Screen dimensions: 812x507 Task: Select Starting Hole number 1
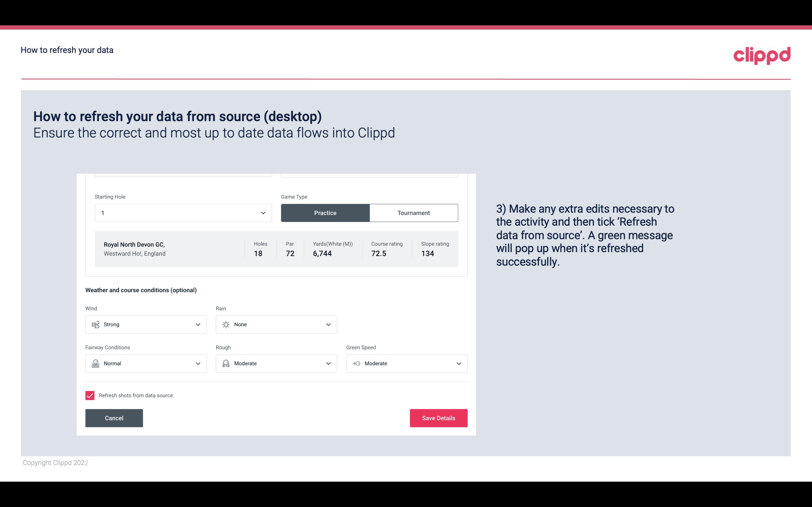[x=181, y=213]
